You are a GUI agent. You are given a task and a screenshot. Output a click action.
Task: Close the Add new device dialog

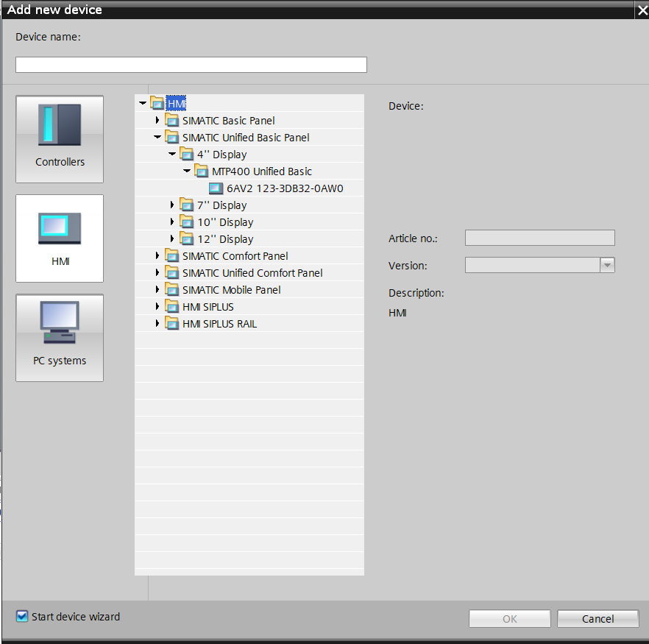[x=642, y=10]
